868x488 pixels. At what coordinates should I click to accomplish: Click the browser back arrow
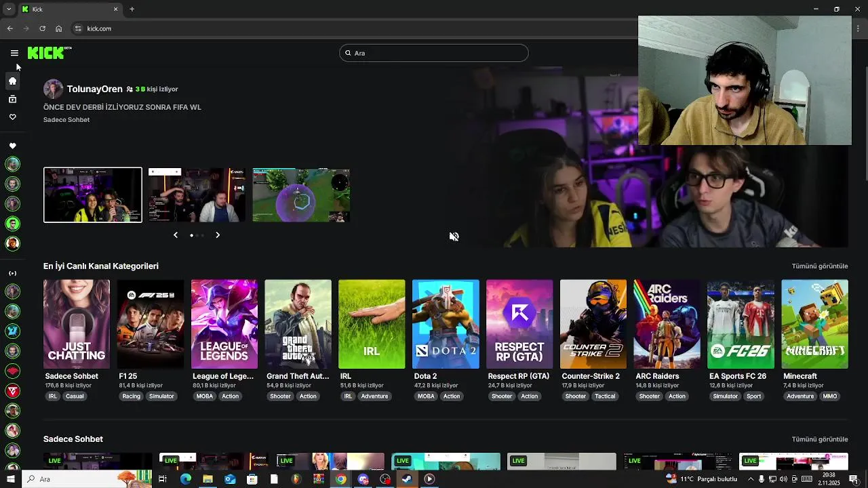pos(9,28)
